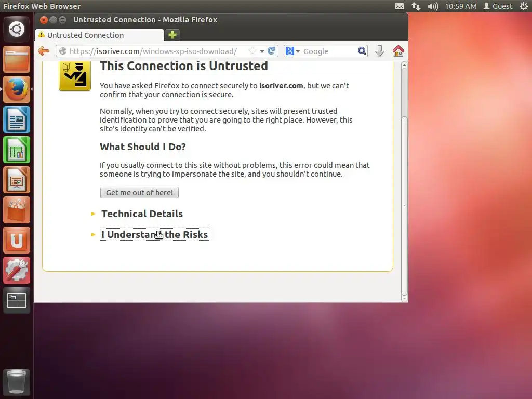Open the Guest user menu

pyautogui.click(x=498, y=6)
